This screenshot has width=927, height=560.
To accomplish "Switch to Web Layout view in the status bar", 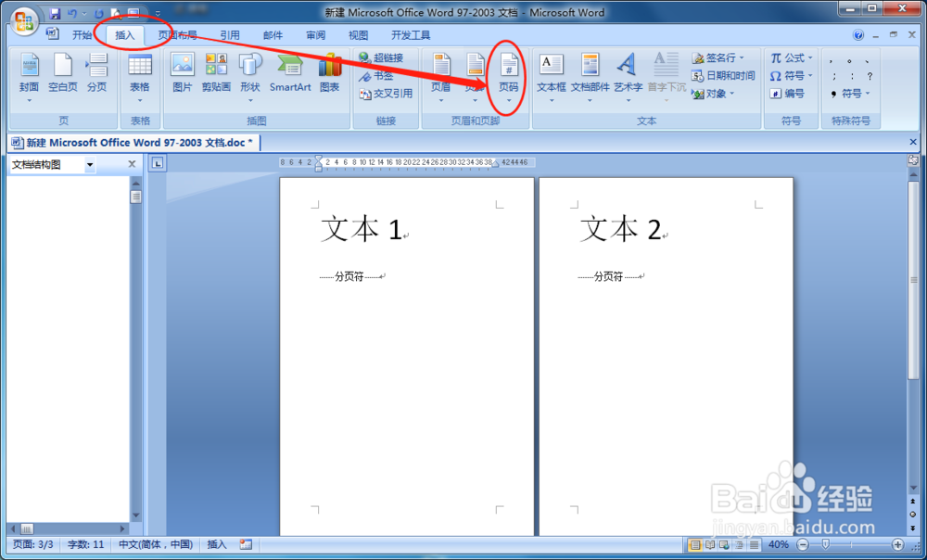I will coord(722,544).
